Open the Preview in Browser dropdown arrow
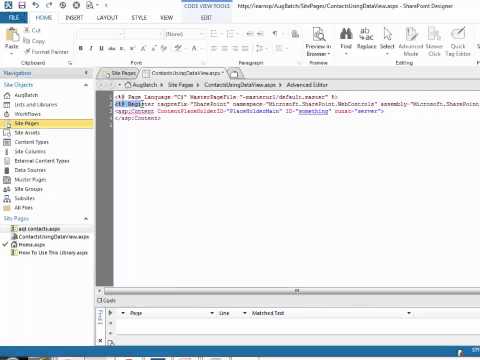Screen dimensions: 480x360 click(x=329, y=54)
